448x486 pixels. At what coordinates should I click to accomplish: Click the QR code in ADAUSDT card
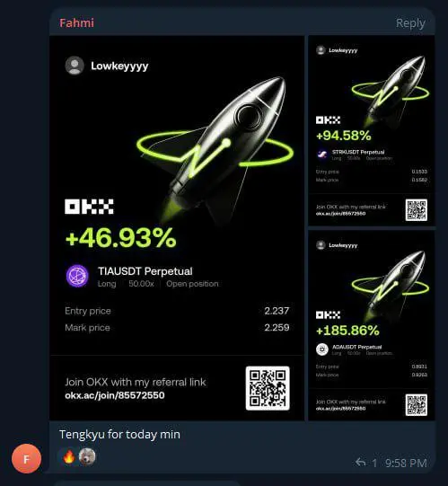pos(416,405)
